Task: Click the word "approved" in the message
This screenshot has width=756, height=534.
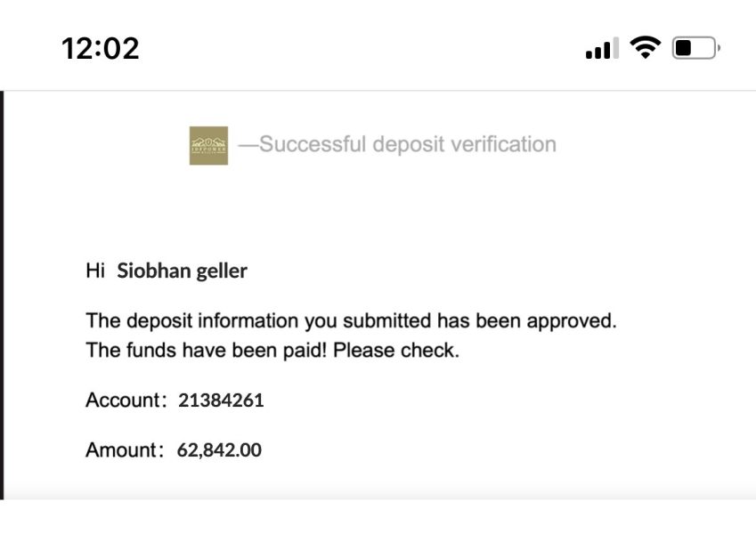Action: pos(571,320)
